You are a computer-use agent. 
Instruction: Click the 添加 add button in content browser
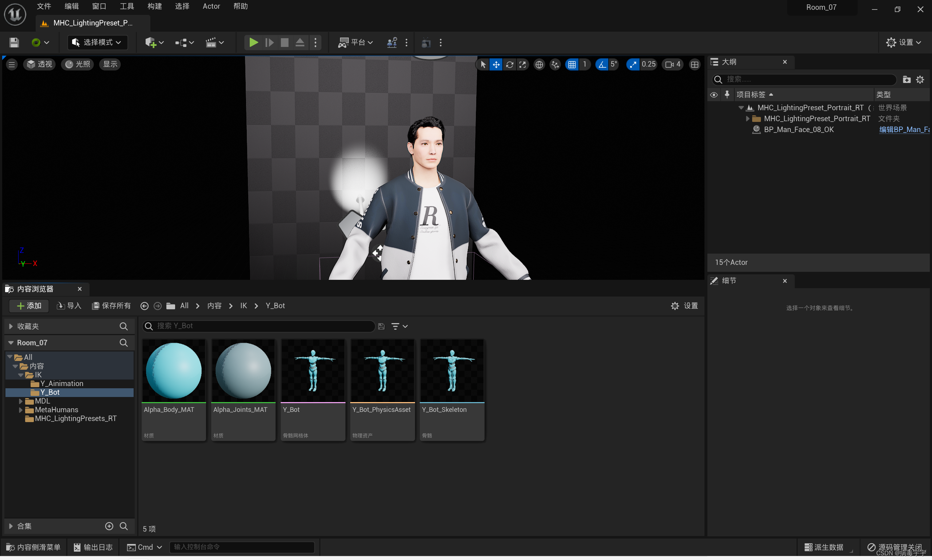tap(29, 306)
